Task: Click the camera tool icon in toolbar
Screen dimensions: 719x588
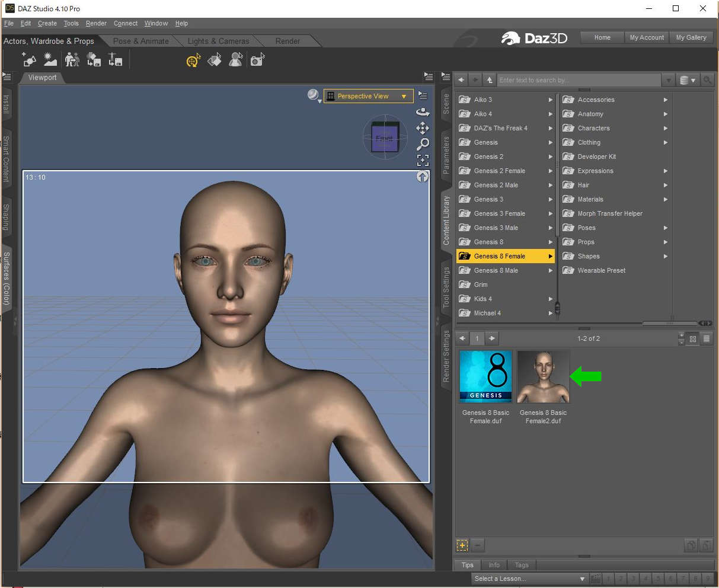Action: 257,60
